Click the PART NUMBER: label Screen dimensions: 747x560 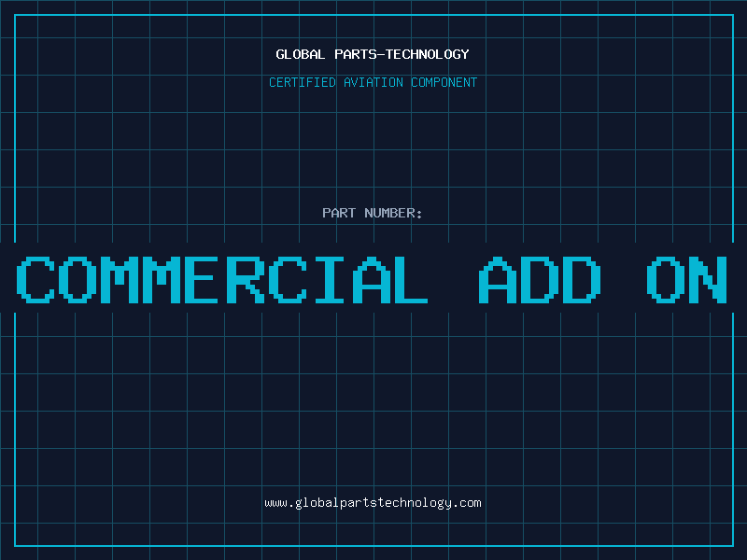click(373, 213)
